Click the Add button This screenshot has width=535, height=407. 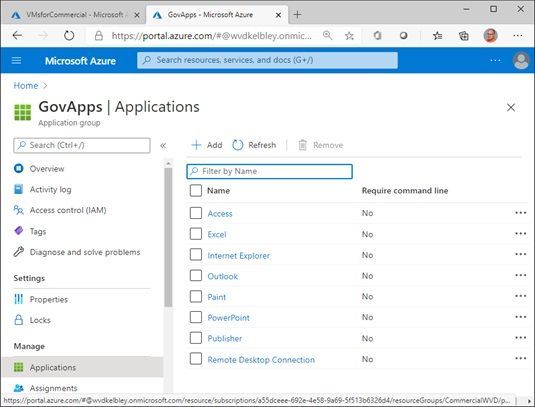[x=207, y=145]
